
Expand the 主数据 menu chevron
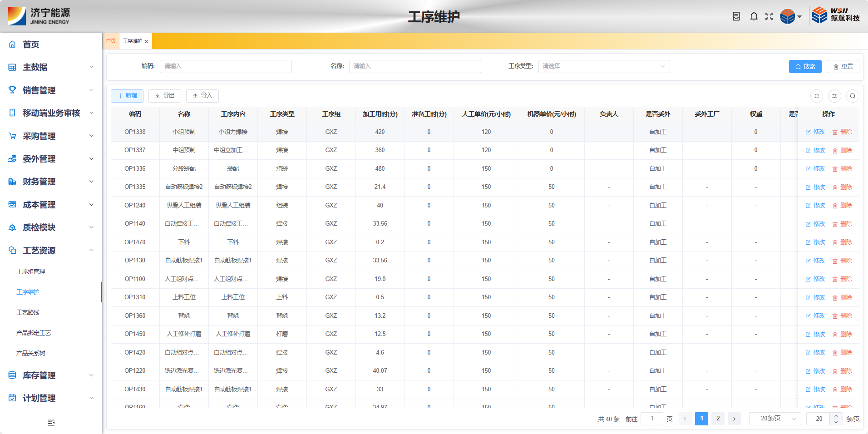91,67
